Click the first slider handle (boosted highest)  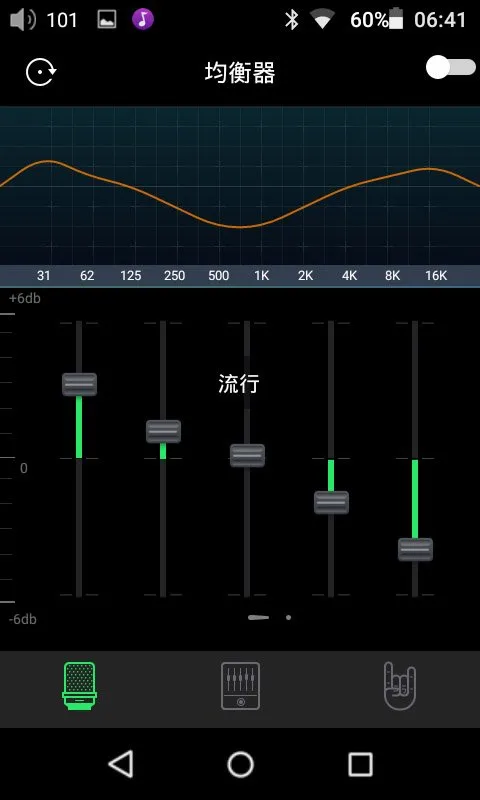(x=80, y=384)
